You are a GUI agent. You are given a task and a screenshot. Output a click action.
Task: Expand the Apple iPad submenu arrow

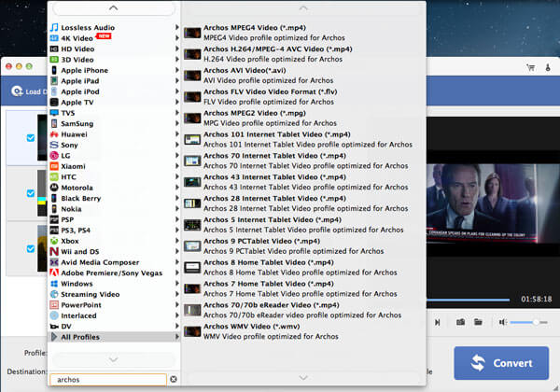click(x=176, y=80)
